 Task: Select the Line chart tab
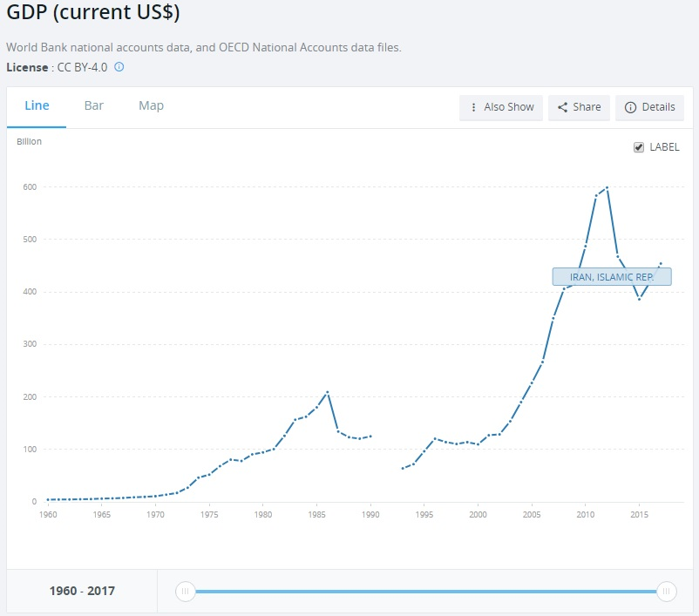pyautogui.click(x=37, y=105)
